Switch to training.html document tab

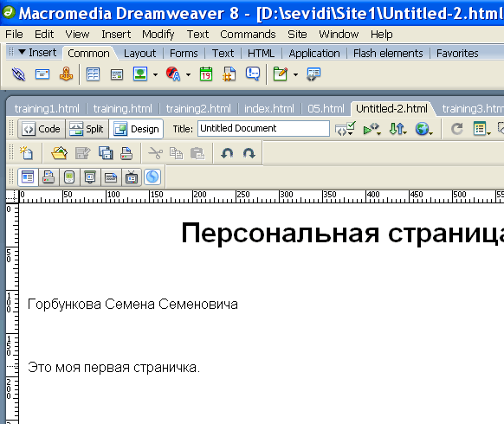coord(122,108)
